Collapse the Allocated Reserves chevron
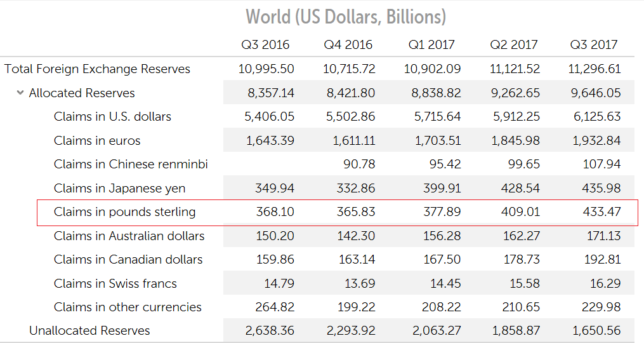The width and height of the screenshot is (644, 343). tap(20, 93)
